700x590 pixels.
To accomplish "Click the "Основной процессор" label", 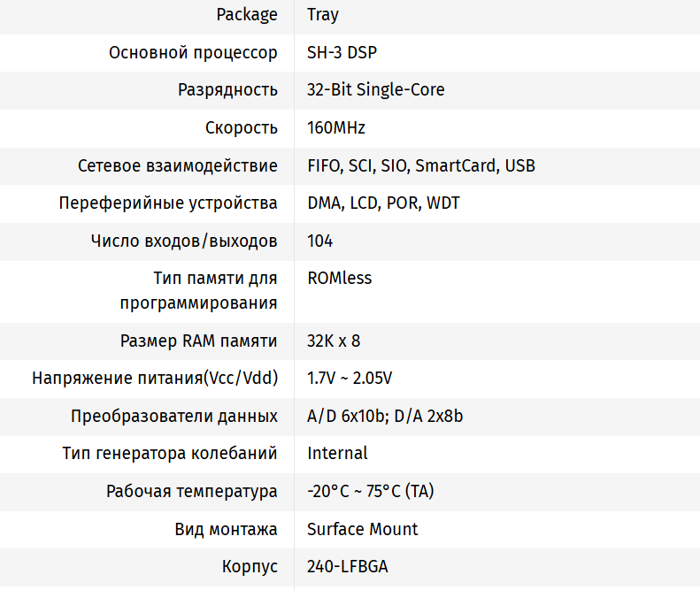I will (x=193, y=53).
